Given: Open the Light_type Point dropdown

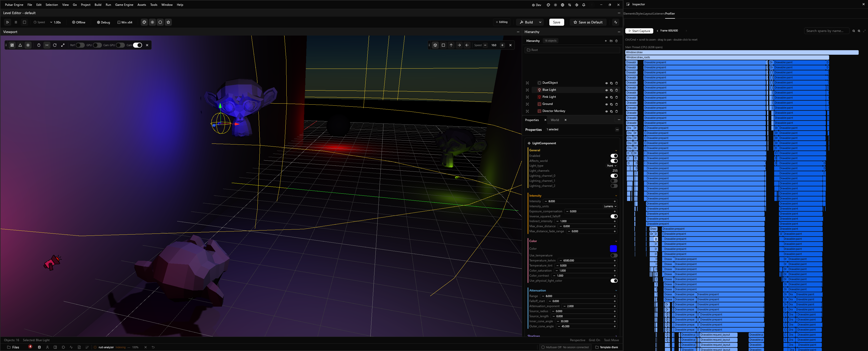Looking at the screenshot, I should click(612, 166).
